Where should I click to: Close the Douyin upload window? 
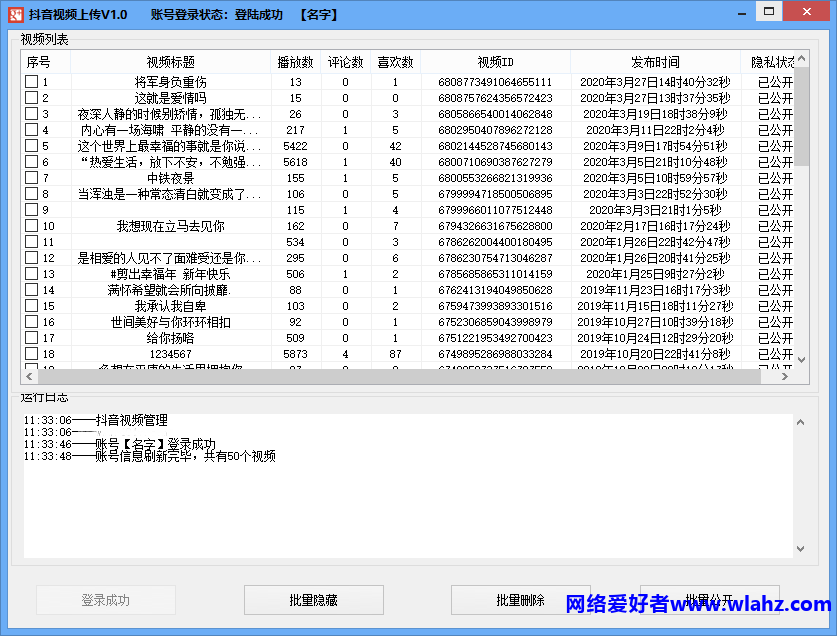[807, 11]
